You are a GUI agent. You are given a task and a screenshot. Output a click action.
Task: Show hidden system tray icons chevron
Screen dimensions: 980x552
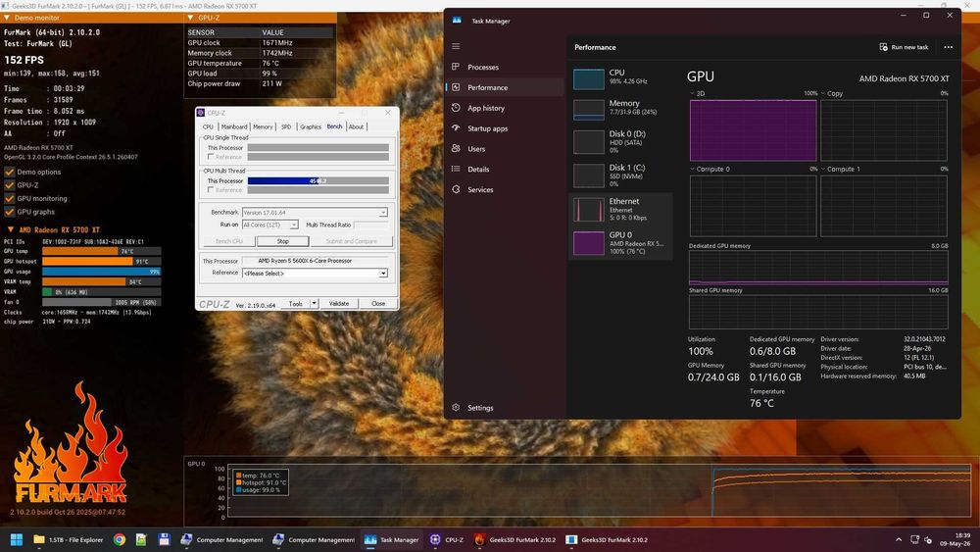point(898,539)
